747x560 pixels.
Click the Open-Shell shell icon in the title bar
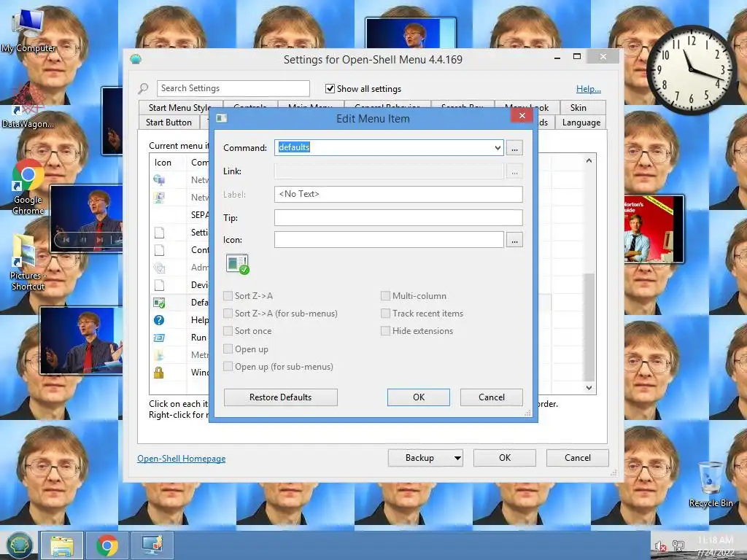click(136, 60)
